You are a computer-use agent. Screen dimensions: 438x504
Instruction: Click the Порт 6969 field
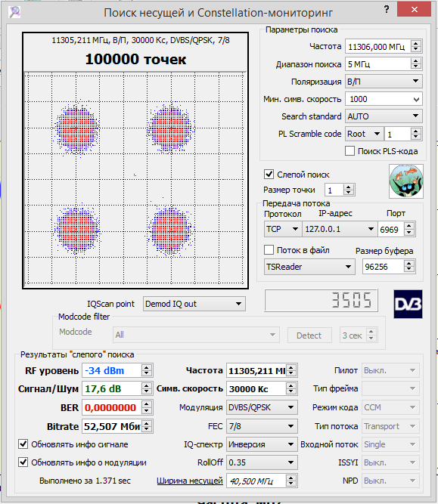pyautogui.click(x=390, y=229)
